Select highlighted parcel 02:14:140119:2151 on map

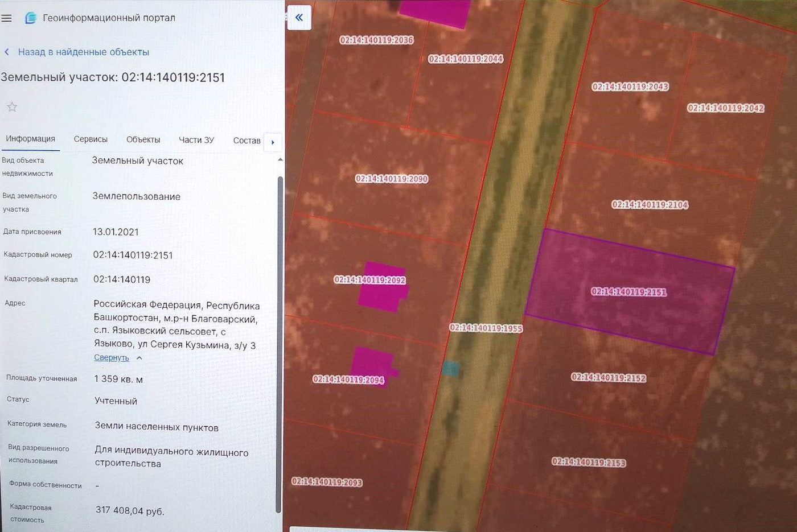pyautogui.click(x=629, y=291)
